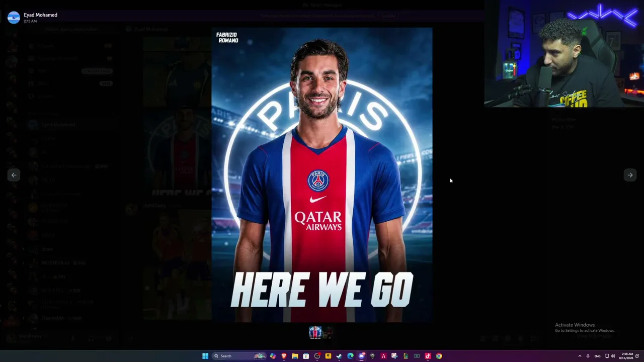This screenshot has height=362, width=644.
Task: Go to the previous image with the left arrow
Action: tap(14, 175)
